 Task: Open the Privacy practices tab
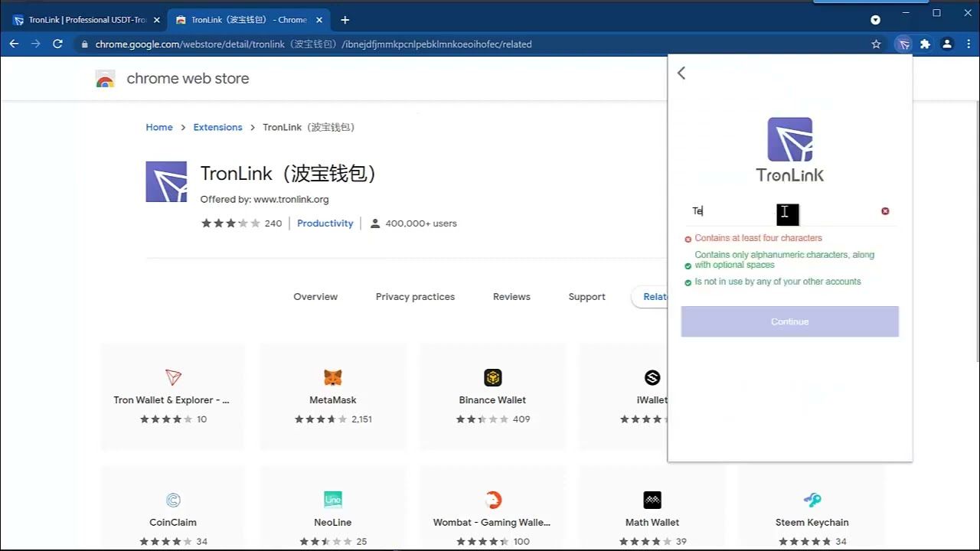[415, 297]
